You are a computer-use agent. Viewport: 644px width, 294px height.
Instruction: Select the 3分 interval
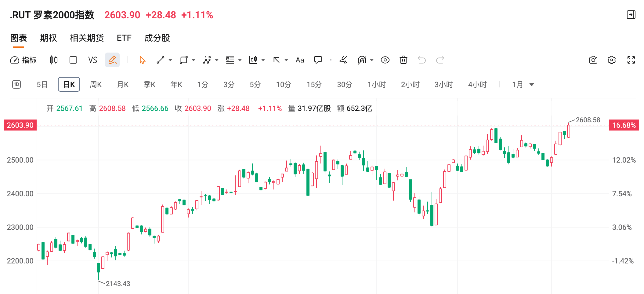point(229,85)
